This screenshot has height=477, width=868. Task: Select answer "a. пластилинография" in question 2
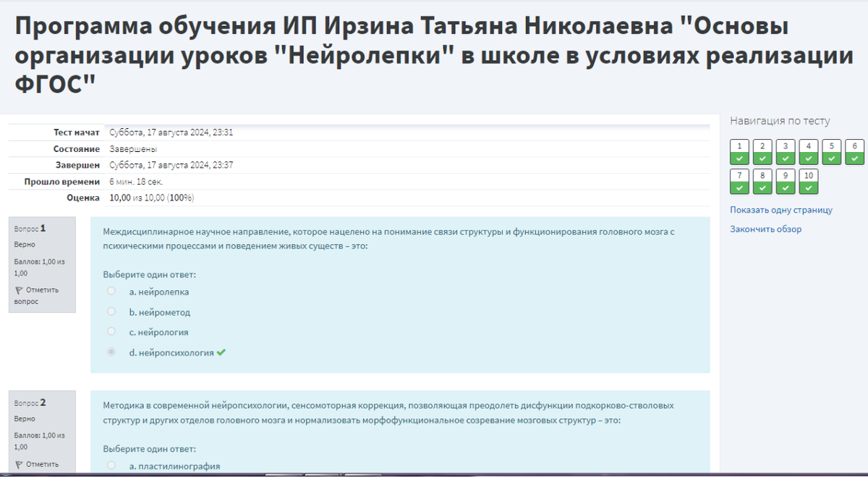click(111, 465)
